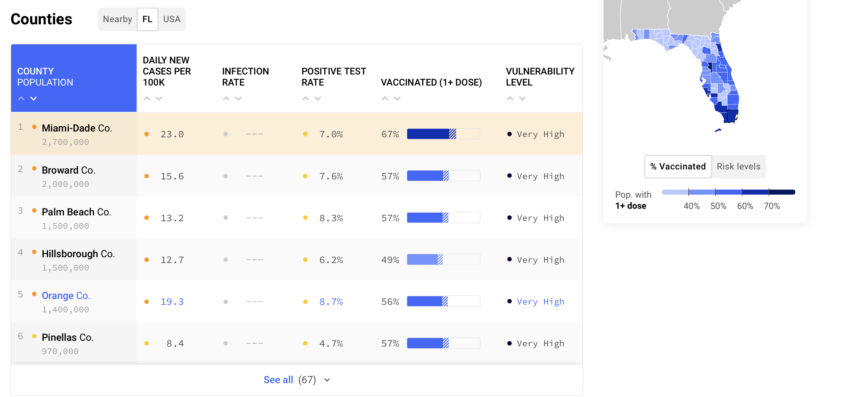The image size is (868, 397).
Task: Click Hillsborough 49% vaccination bar
Action: [443, 259]
